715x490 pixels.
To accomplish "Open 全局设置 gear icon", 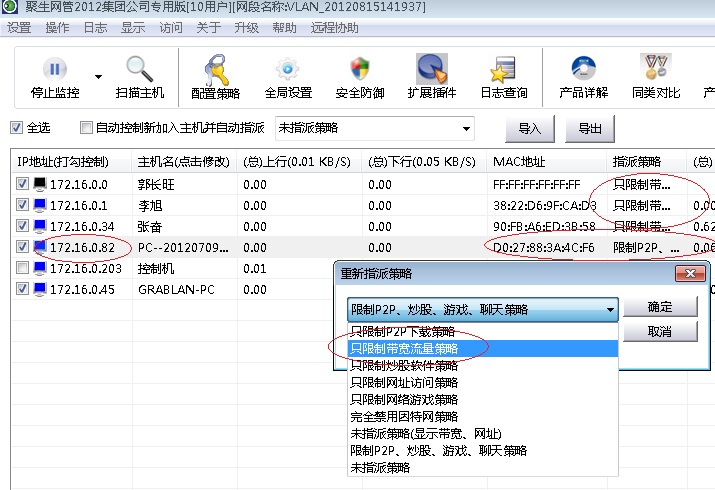I will (x=288, y=70).
